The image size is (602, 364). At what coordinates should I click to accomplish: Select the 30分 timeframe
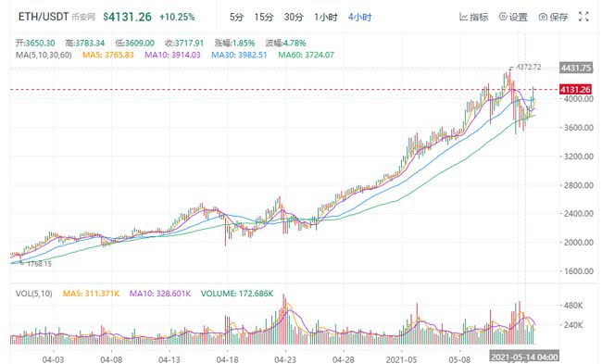pyautogui.click(x=294, y=18)
